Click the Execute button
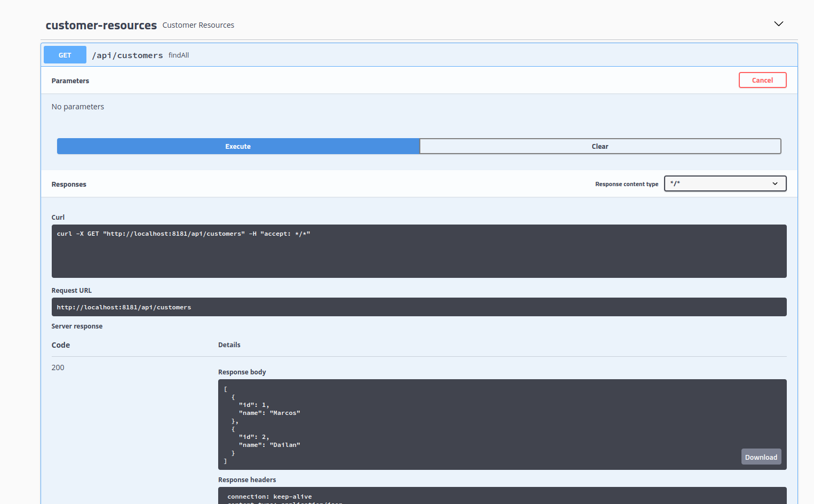The height and width of the screenshot is (504, 814). coord(238,146)
